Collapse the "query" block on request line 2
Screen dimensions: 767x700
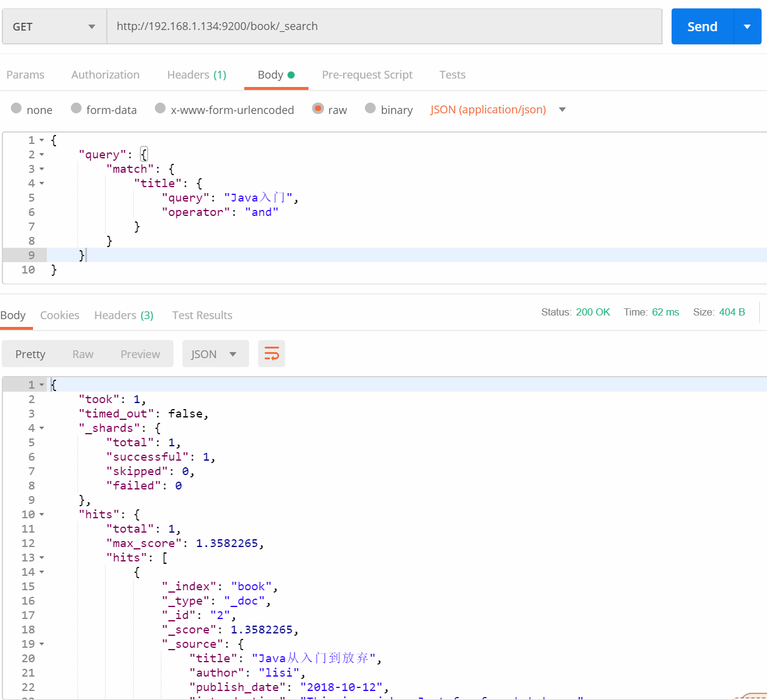[42, 155]
